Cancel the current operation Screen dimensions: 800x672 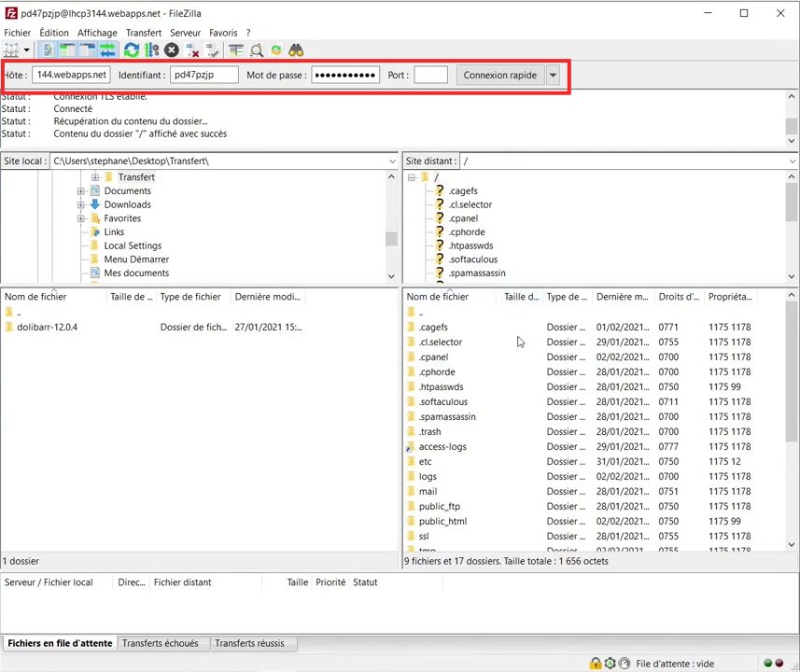(172, 50)
